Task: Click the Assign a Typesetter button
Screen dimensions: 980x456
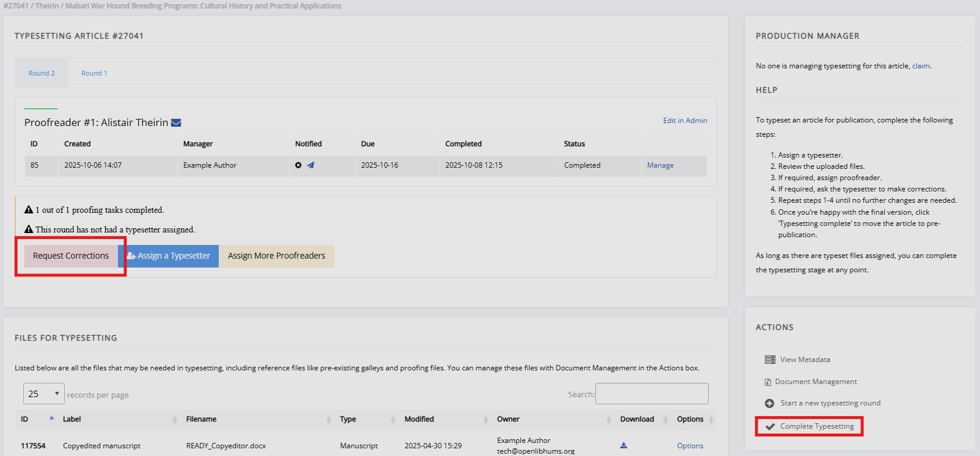Action: pos(168,256)
